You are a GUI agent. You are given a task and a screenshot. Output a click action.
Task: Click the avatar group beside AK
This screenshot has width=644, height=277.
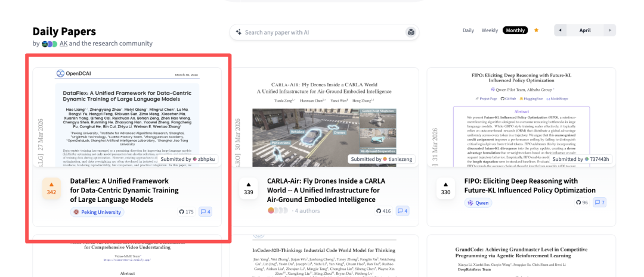(49, 44)
